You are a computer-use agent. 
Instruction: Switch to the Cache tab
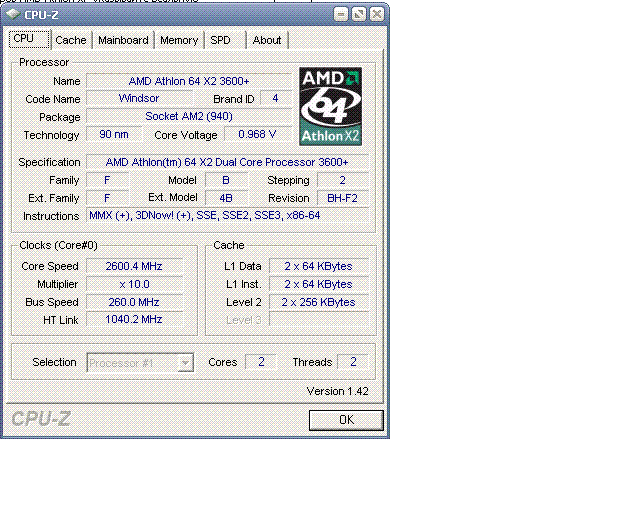71,40
